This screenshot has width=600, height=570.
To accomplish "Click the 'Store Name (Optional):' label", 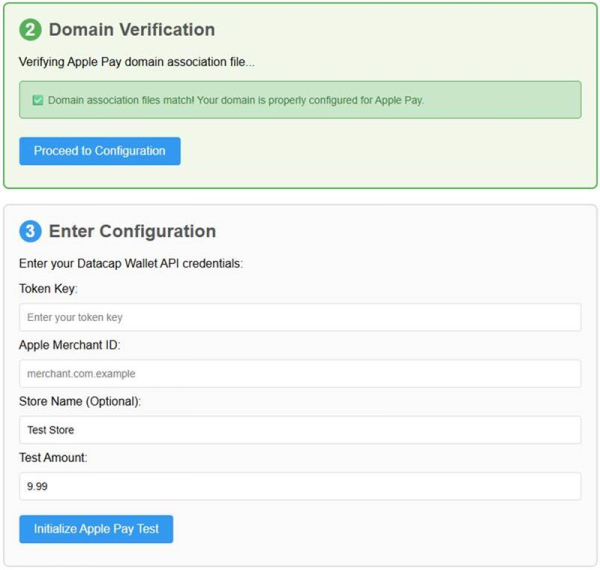I will 80,401.
